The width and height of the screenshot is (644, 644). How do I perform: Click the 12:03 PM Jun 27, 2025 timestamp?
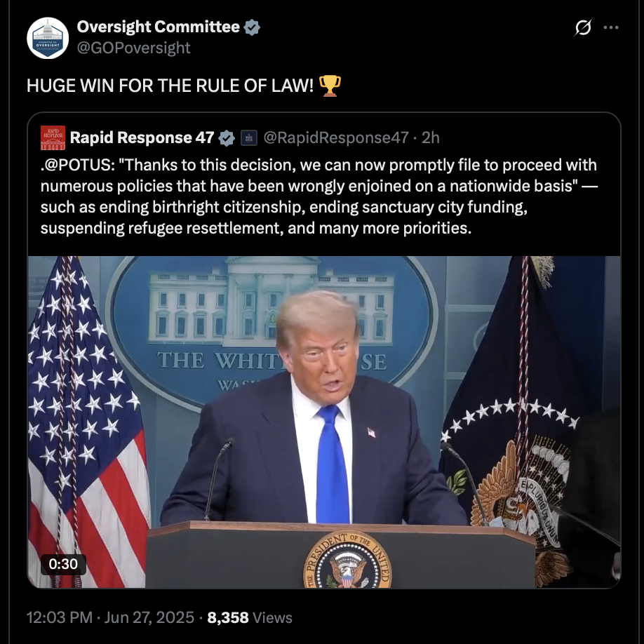[110, 617]
